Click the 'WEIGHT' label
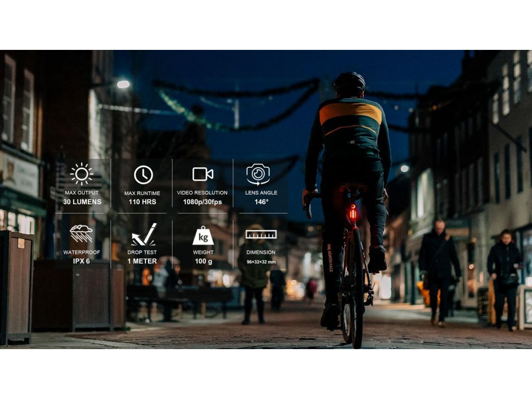 click(203, 252)
